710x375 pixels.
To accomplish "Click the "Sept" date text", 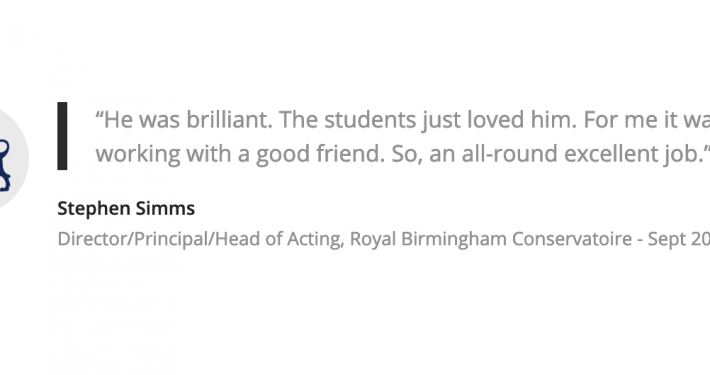I will [x=666, y=240].
